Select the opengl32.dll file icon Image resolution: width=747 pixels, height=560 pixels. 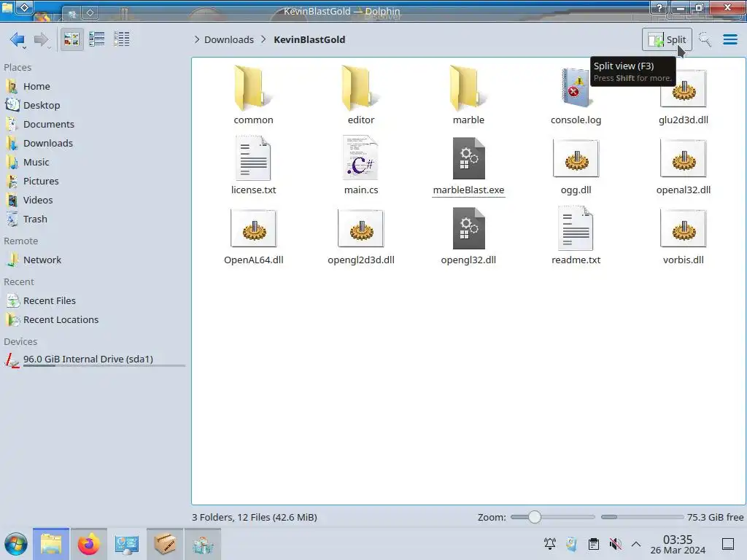click(469, 228)
